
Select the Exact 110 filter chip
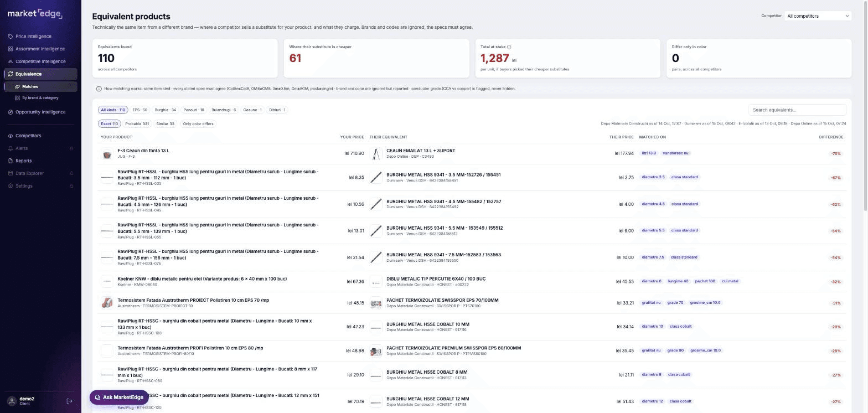[109, 124]
